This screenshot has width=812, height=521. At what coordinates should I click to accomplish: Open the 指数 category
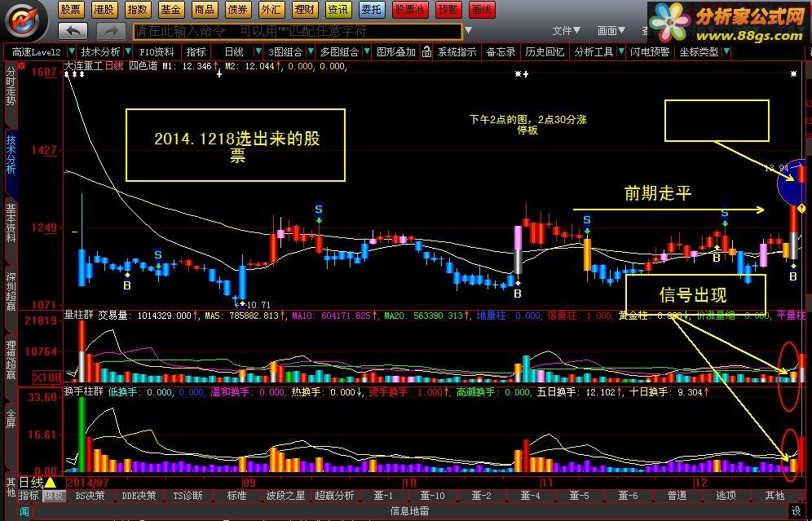[137, 9]
